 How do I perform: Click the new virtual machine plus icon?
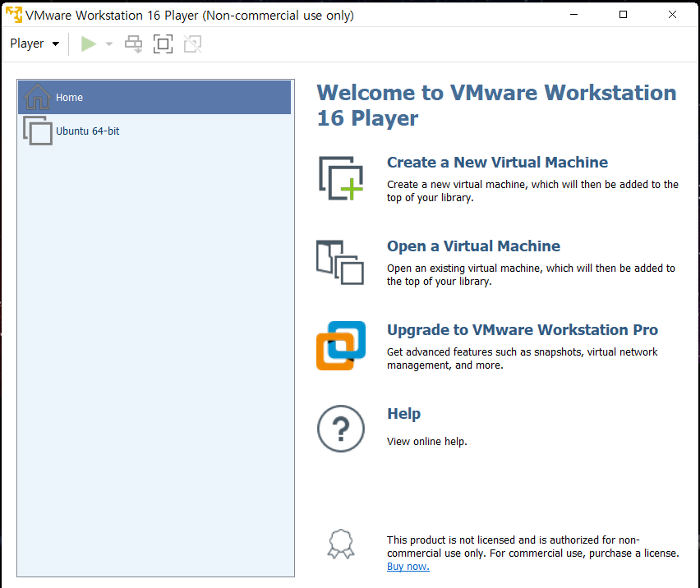click(341, 178)
